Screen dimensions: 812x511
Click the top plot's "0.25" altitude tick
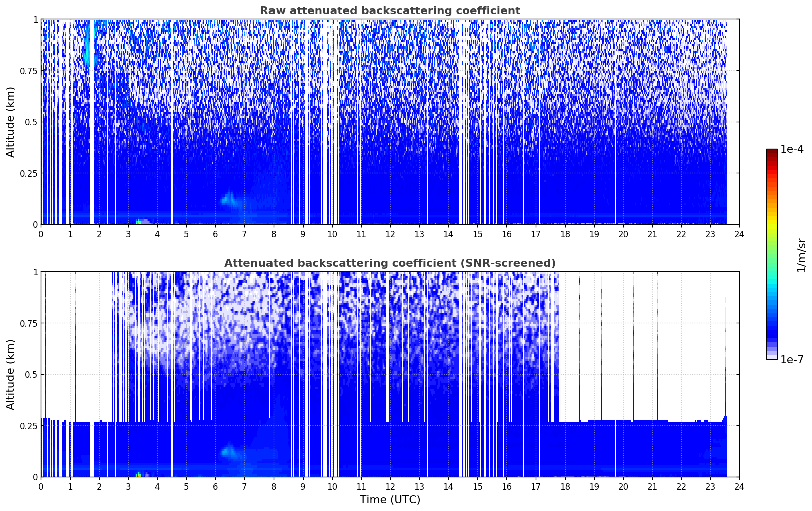point(29,173)
